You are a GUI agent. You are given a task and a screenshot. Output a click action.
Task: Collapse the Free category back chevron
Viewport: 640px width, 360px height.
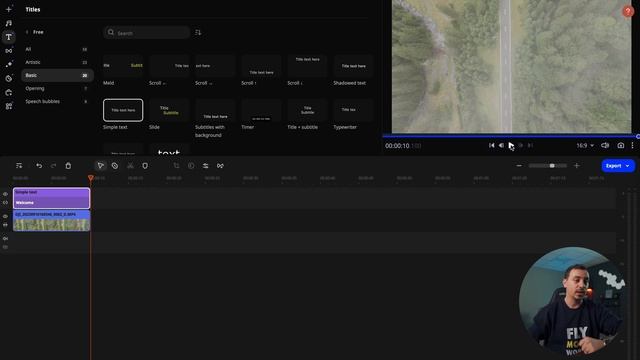click(27, 32)
